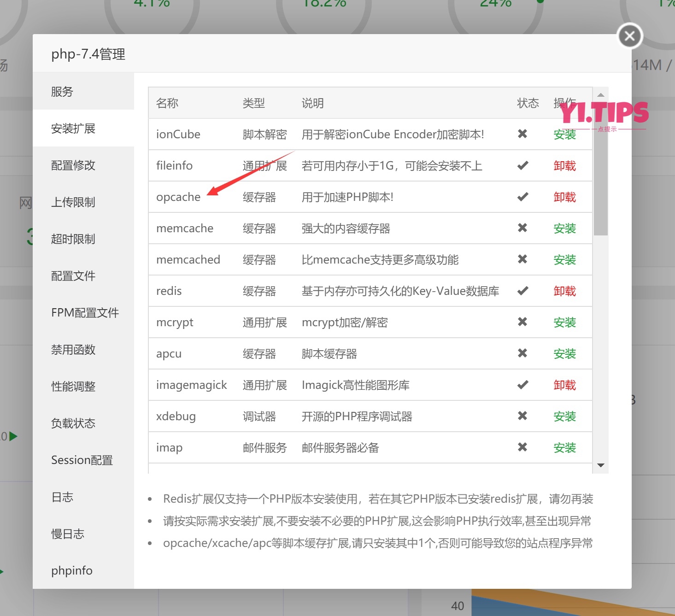Toggle the apcu install status mark
The image size is (675, 616).
(x=522, y=353)
